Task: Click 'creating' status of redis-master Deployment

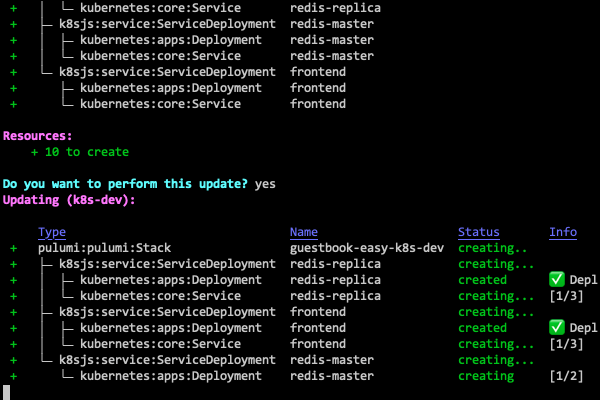Action: point(486,376)
